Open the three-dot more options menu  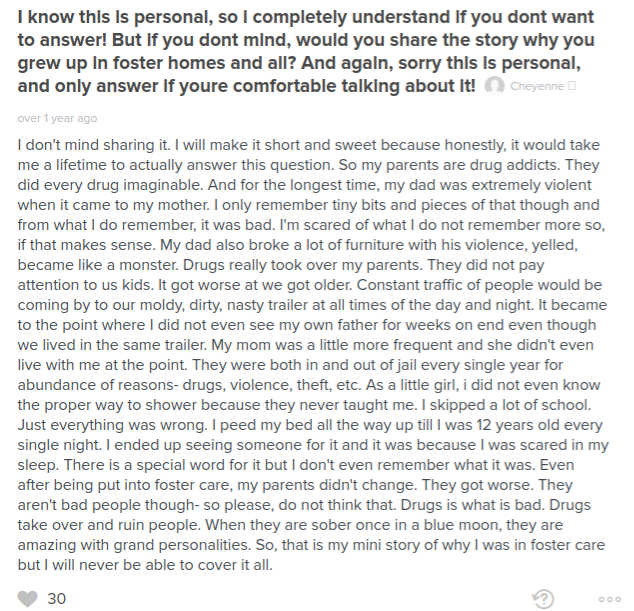[610, 599]
